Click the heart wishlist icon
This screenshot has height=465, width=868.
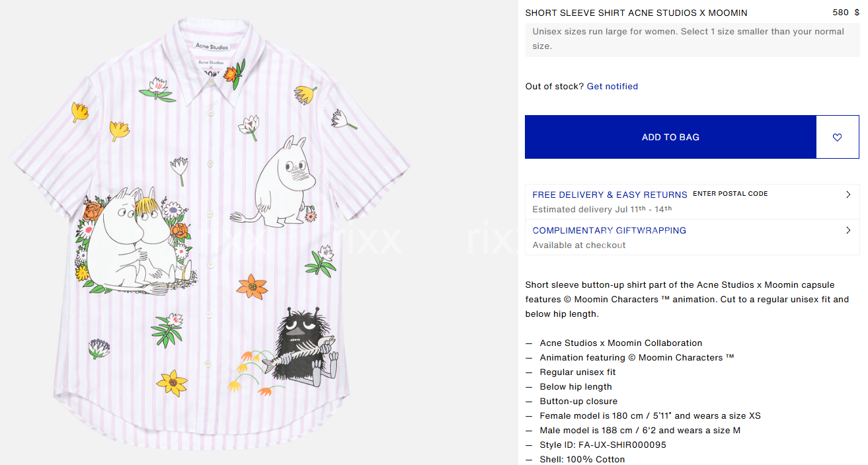837,137
